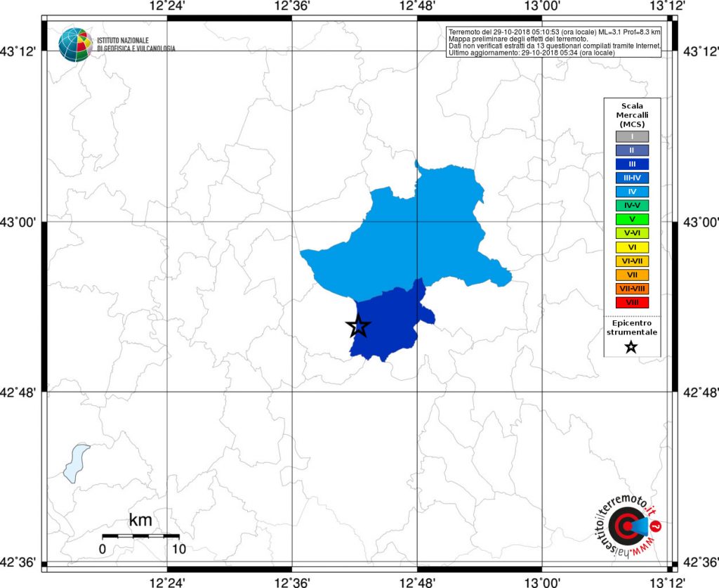Select the green V legend swatch
Viewport: 719px width, 588px height.
[631, 219]
